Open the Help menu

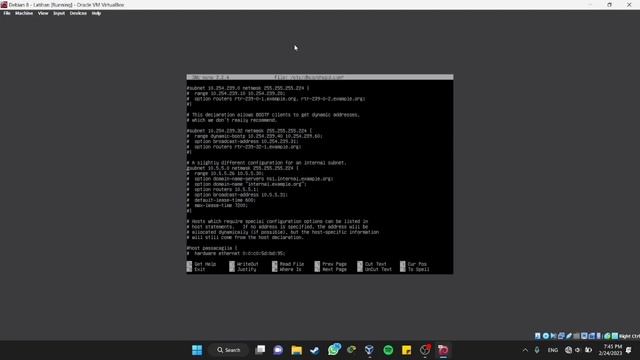(96, 13)
